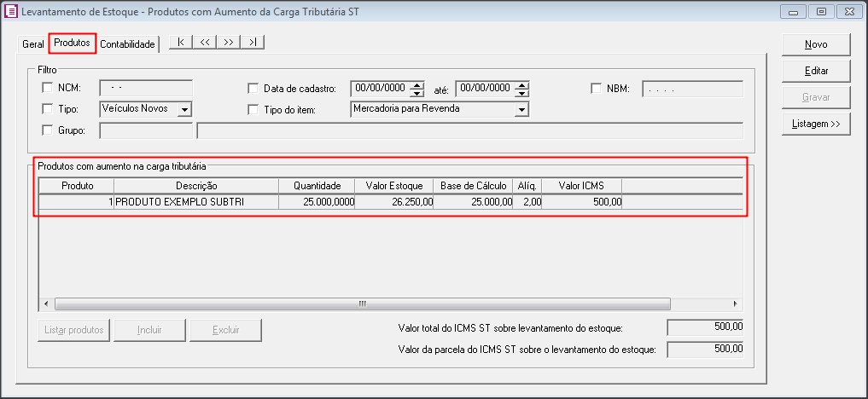Screen dimensions: 868x399
Task: Switch to the Geral tab
Action: click(33, 44)
